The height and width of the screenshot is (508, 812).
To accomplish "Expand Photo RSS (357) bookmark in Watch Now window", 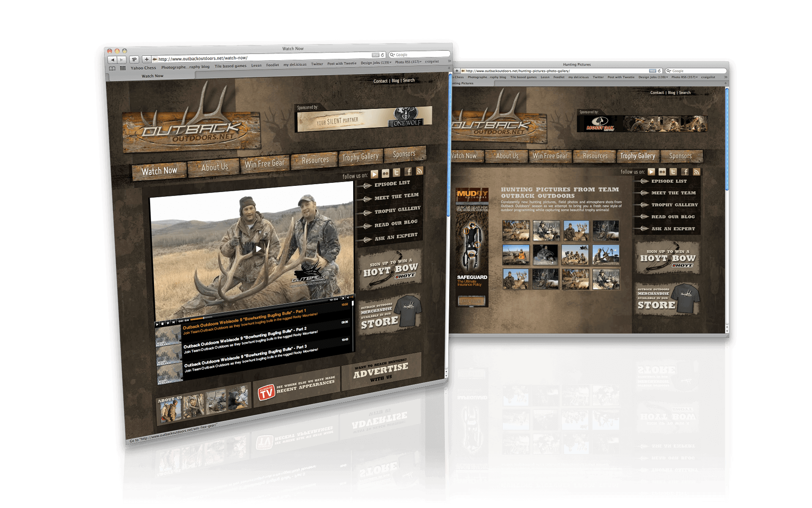I will click(x=408, y=62).
